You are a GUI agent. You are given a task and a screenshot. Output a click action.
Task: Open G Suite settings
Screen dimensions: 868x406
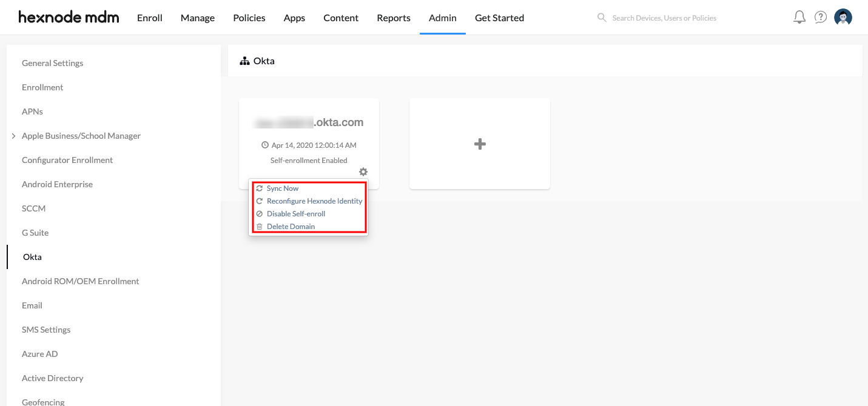[x=35, y=233]
